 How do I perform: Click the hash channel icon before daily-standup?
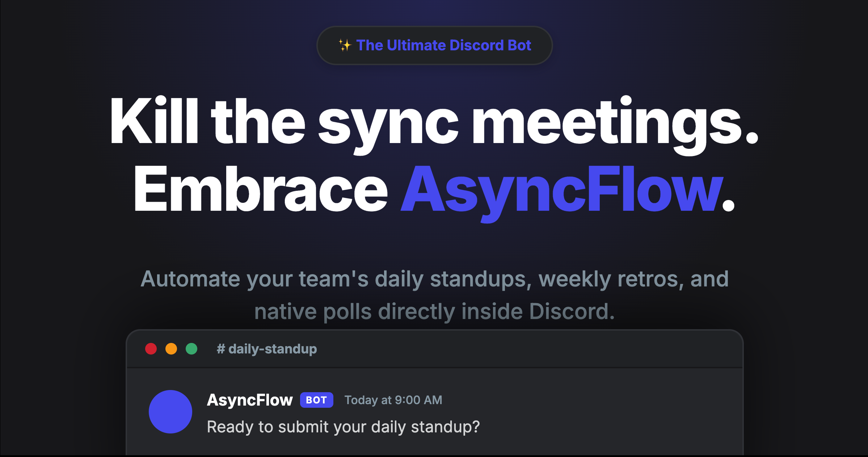(x=220, y=349)
